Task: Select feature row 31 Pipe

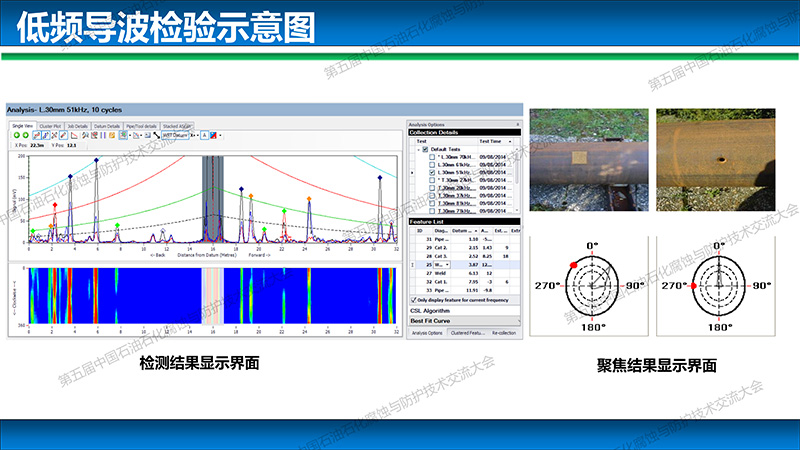Action: (x=464, y=239)
